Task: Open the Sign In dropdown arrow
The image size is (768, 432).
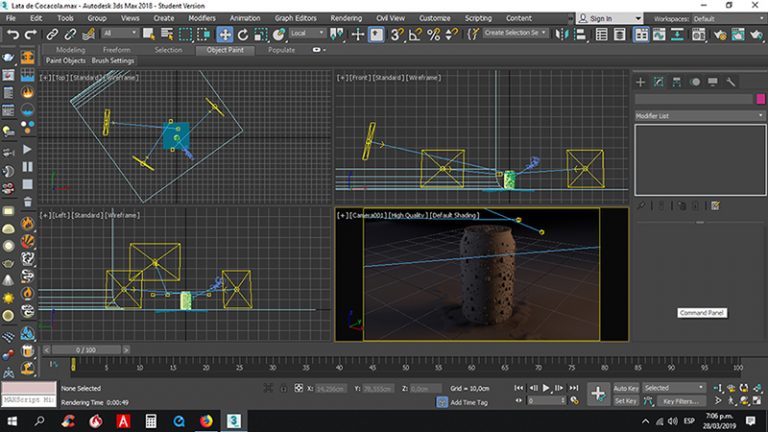Action: tap(638, 19)
